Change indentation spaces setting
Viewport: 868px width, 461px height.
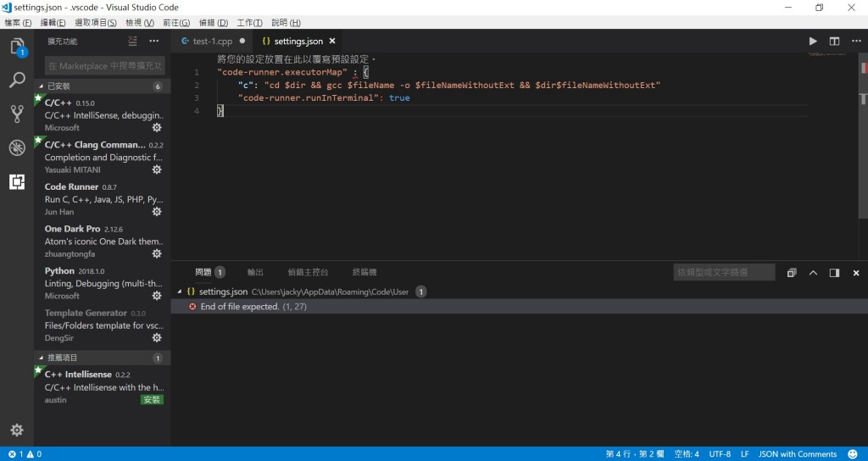point(687,454)
